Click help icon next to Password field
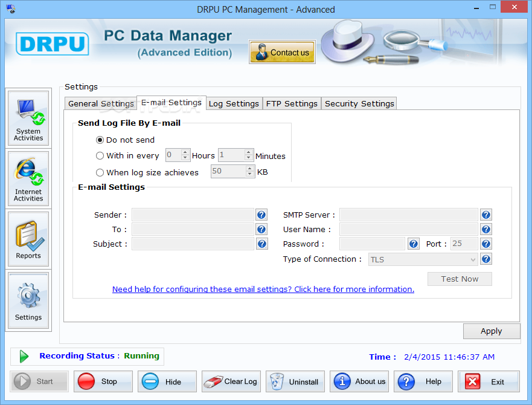The height and width of the screenshot is (405, 532). click(x=413, y=244)
